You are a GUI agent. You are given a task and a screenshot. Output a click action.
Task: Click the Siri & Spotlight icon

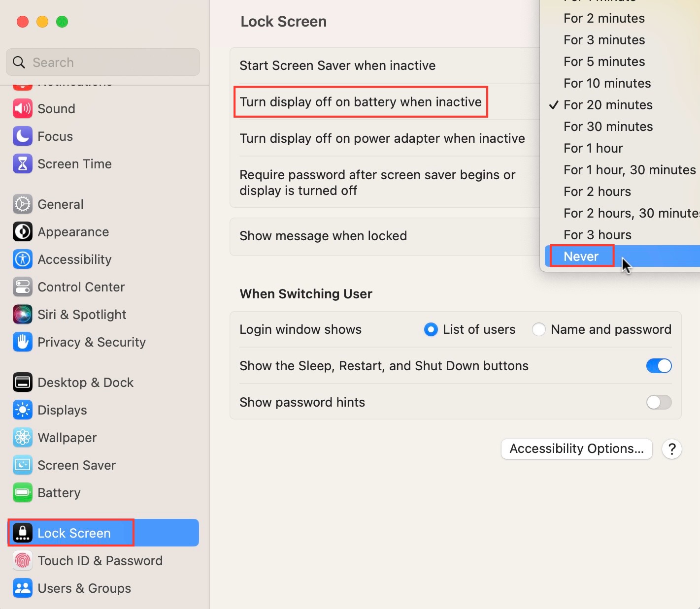pyautogui.click(x=23, y=315)
